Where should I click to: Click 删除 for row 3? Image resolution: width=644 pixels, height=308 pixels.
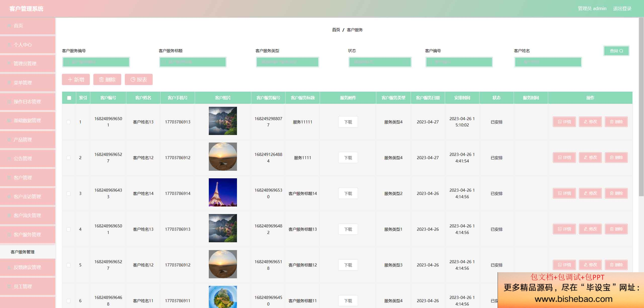616,193
